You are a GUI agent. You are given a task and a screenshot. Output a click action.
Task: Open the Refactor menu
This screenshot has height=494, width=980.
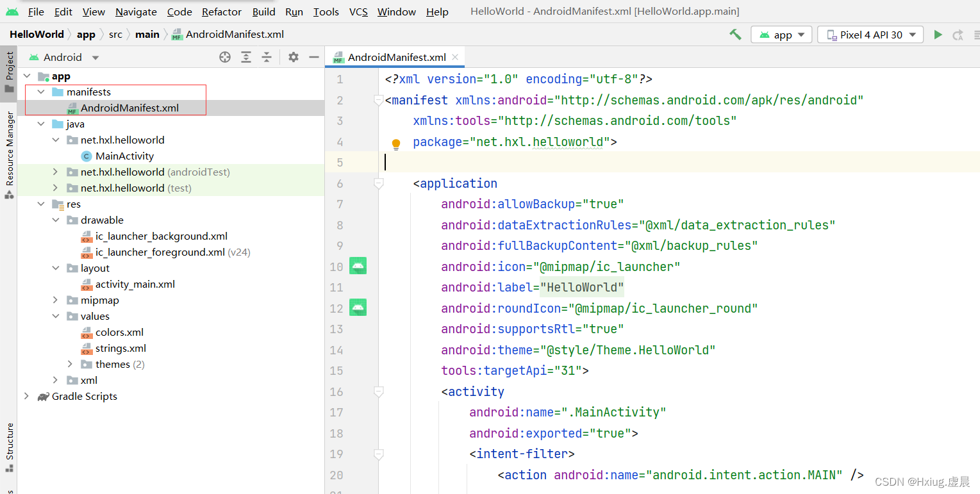222,12
